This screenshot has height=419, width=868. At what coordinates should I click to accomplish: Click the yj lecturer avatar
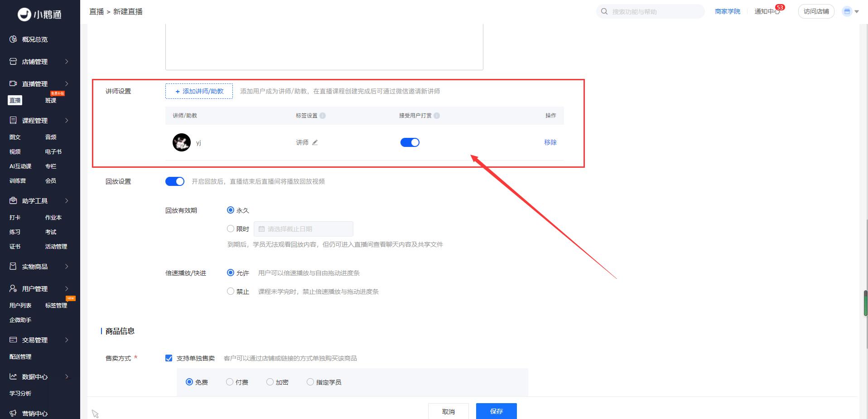pos(182,142)
